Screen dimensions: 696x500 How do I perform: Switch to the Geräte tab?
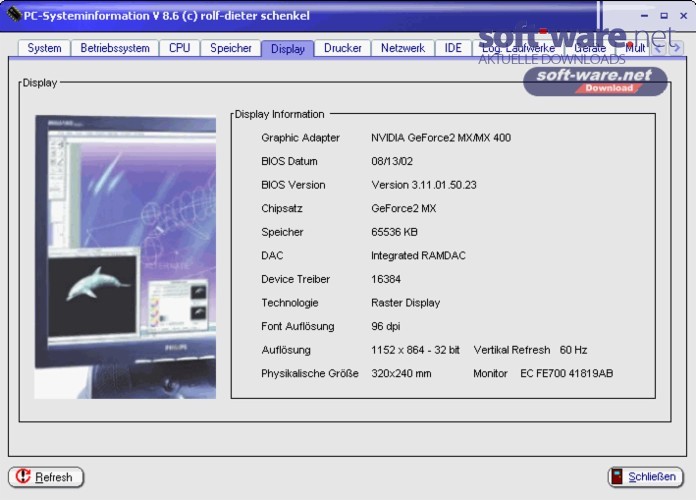(590, 48)
